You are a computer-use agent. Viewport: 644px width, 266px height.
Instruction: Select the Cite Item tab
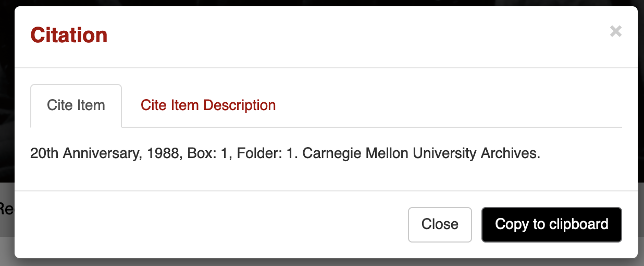tap(76, 105)
